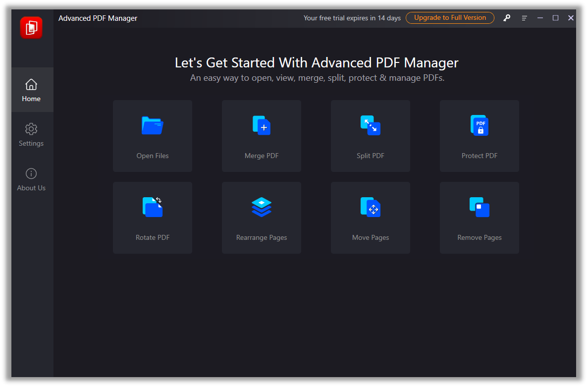Click the Remove Pages label text

click(x=479, y=237)
